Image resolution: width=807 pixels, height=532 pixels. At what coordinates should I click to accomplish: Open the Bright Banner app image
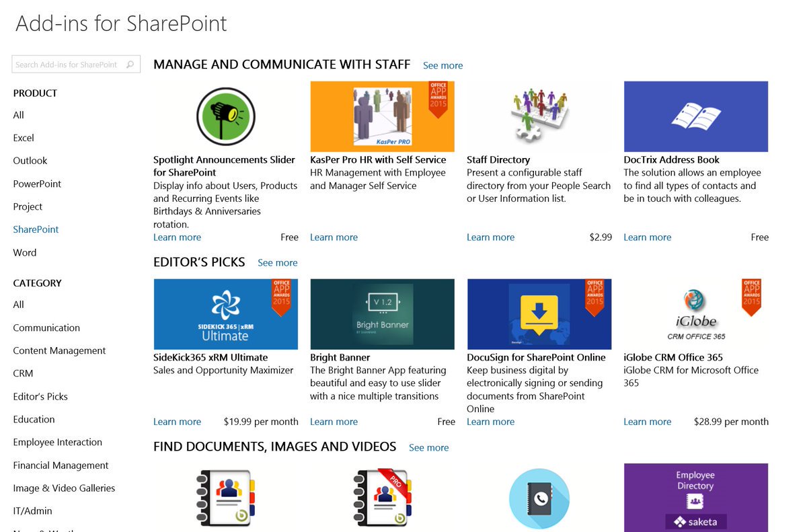(x=382, y=314)
